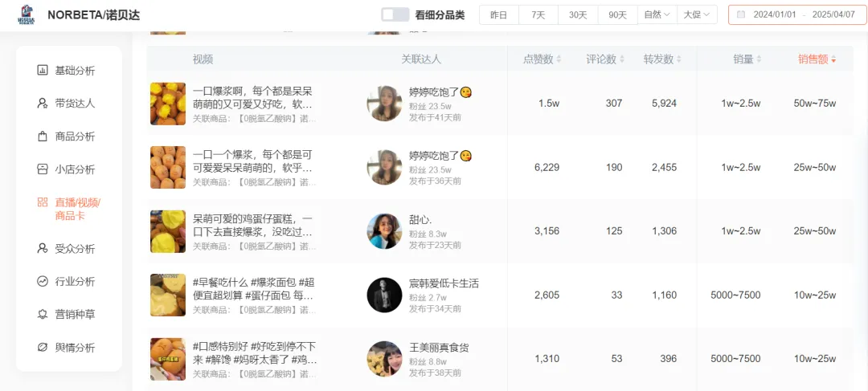Click the 营销种草 lightbulb icon

tap(43, 315)
